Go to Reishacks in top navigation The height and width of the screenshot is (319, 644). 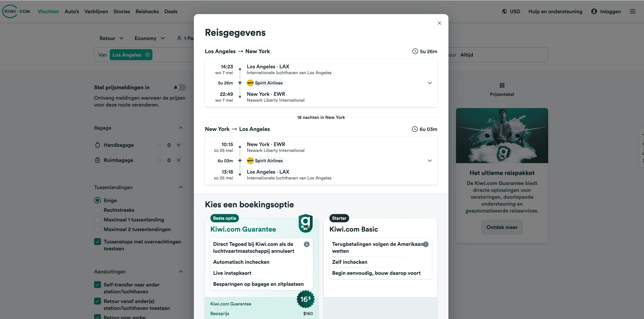point(147,12)
